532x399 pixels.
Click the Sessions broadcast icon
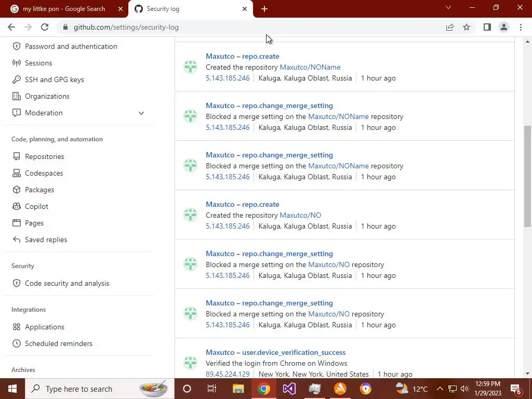tap(16, 63)
